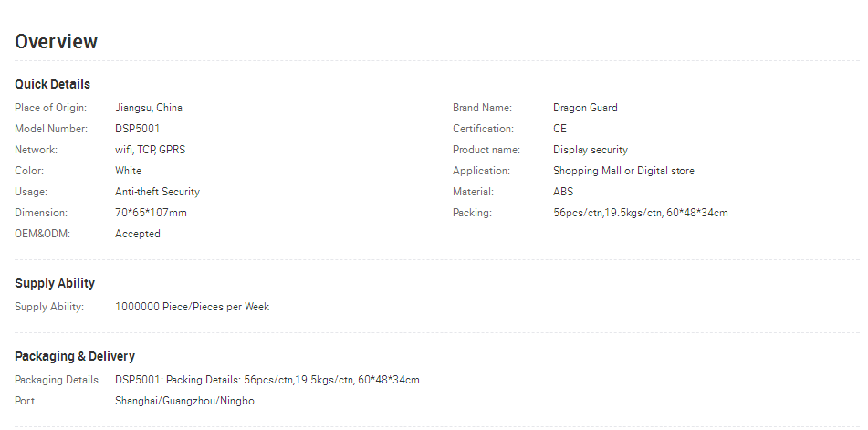Select the 70*65*107mm dimension value
Image resolution: width=868 pixels, height=430 pixels.
tap(151, 213)
